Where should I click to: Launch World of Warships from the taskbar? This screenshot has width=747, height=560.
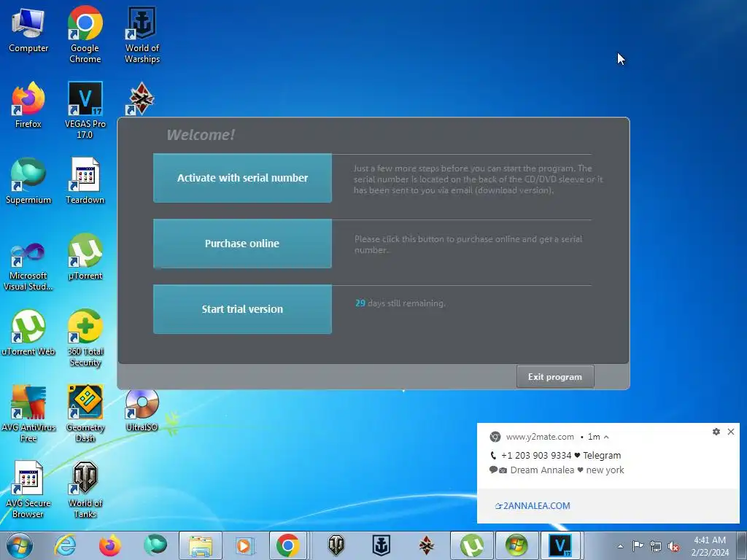click(381, 545)
